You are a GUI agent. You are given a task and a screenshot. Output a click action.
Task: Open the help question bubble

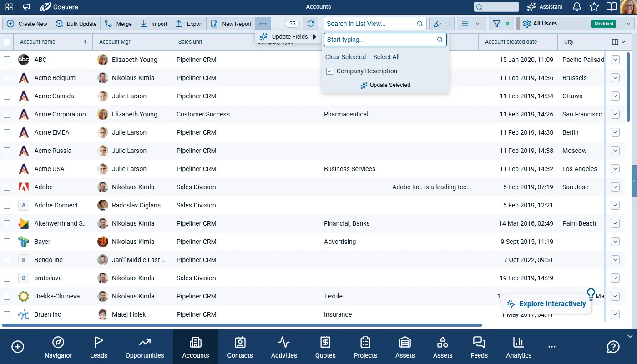(x=613, y=347)
